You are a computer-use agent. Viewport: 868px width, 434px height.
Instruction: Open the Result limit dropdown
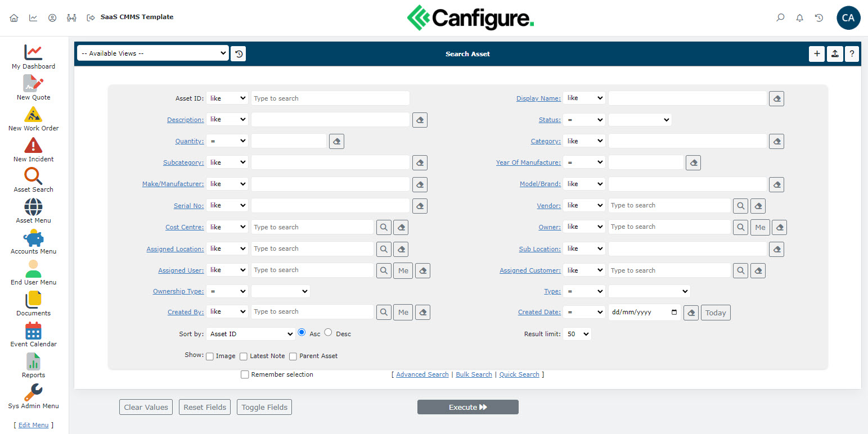[x=577, y=334]
